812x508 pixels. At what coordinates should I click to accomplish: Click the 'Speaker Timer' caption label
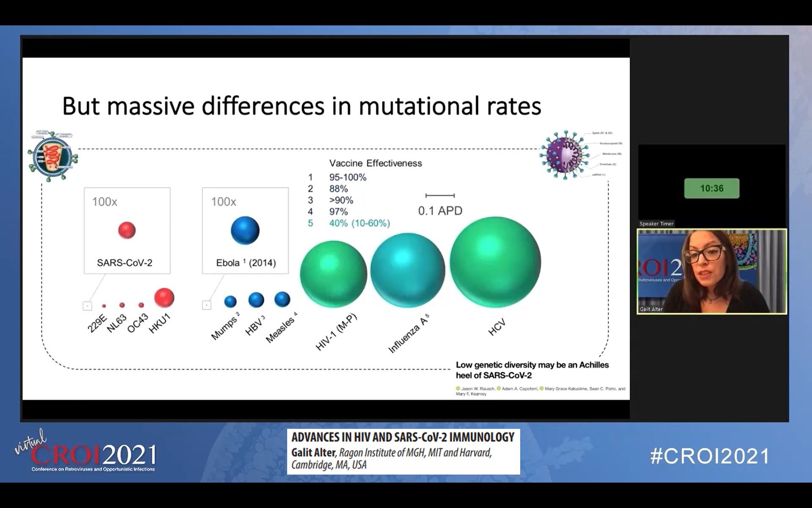tap(656, 224)
